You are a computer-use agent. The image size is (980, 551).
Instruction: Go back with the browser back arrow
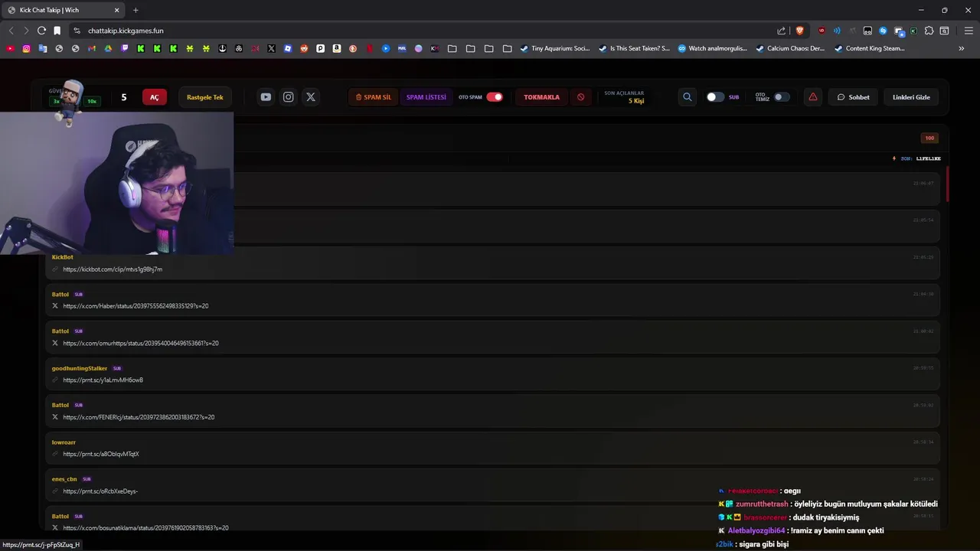[11, 31]
